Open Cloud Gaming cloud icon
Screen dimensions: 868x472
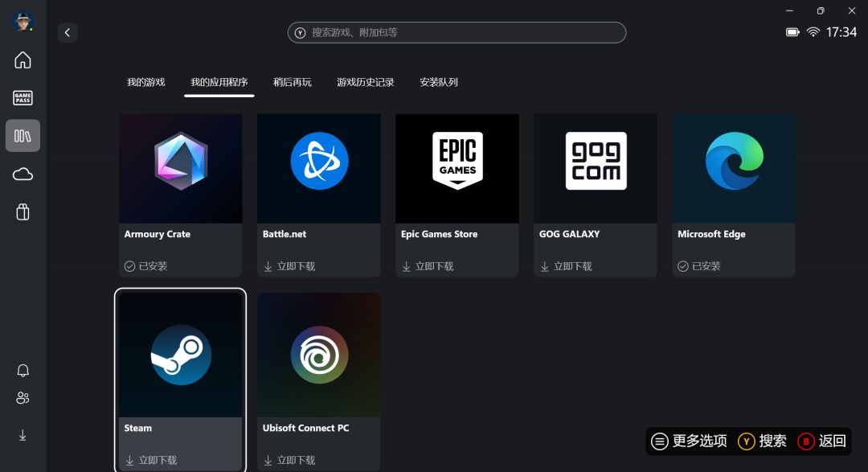[x=23, y=174]
